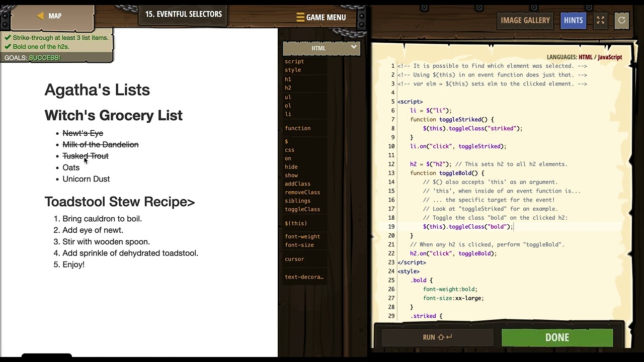Click 'Newt's Eye' list item

83,133
